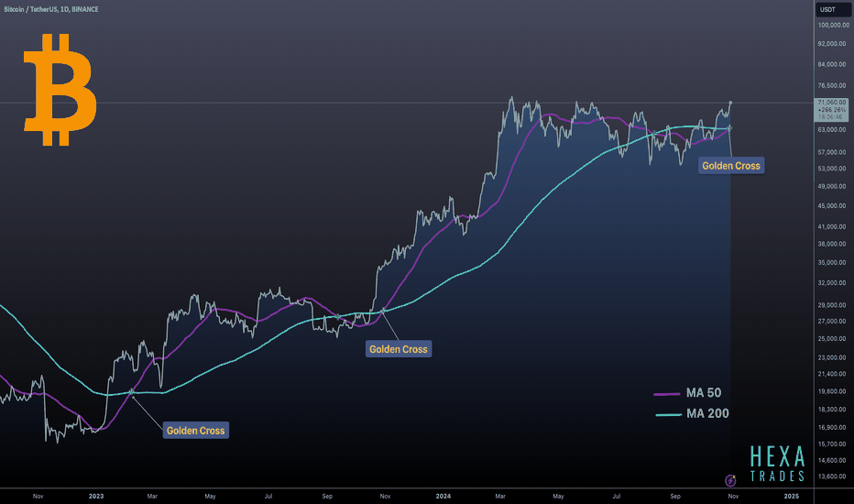Click the 21,400.00 price axis label

833,374
